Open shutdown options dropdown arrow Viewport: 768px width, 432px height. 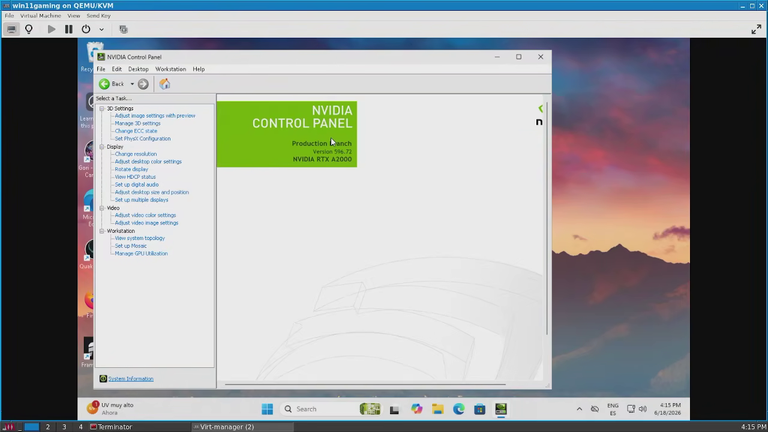coord(101,29)
